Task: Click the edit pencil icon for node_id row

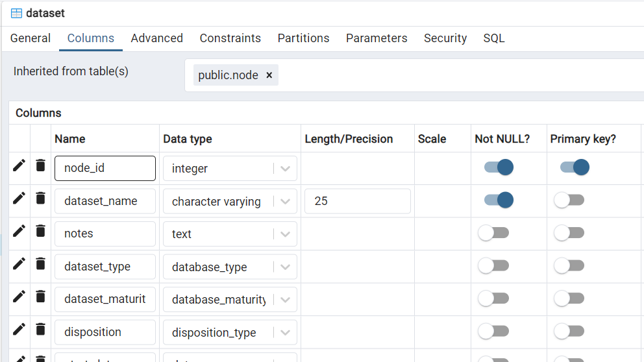Action: 19,165
